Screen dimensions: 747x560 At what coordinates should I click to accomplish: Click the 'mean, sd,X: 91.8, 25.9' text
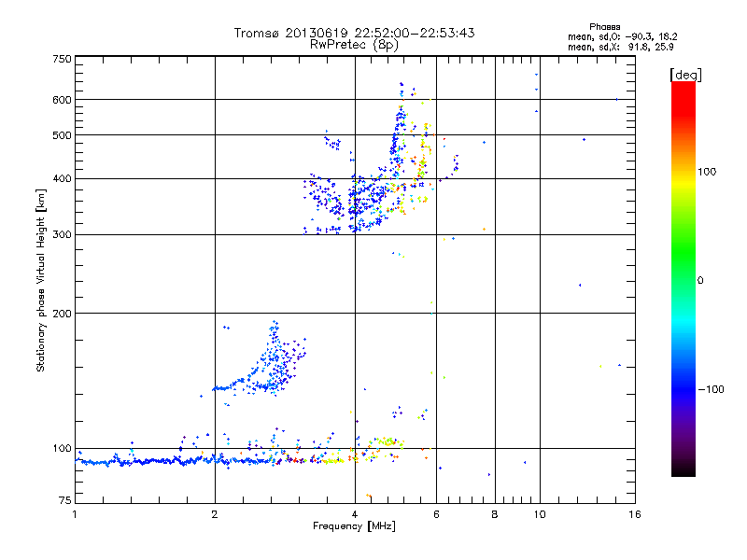620,48
